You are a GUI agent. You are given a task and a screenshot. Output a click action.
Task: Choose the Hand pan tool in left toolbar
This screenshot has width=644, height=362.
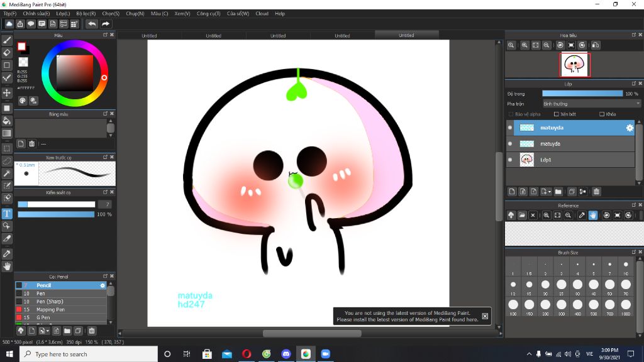pyautogui.click(x=7, y=266)
